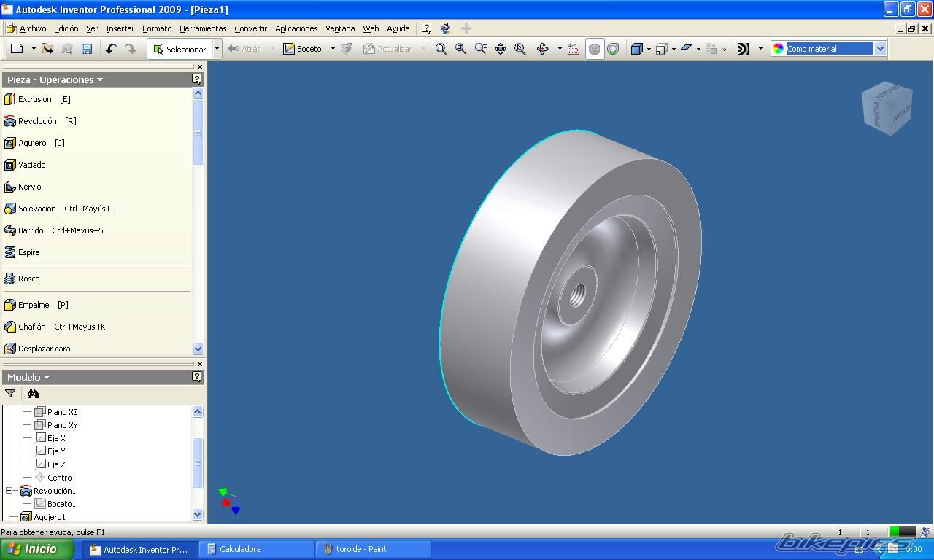Toggle the SteeringWheels button
Screen dimensions: 934x560
pyautogui.click(x=613, y=49)
